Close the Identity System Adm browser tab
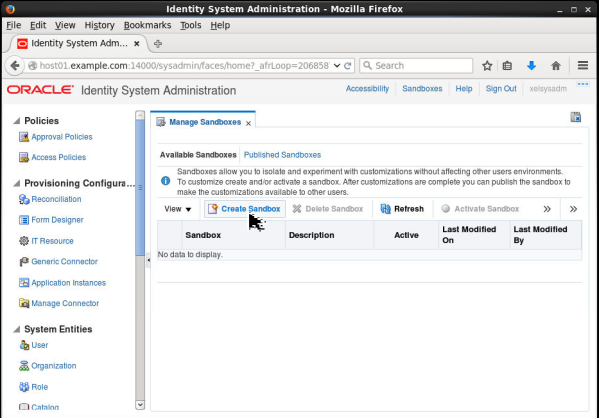Screen dimensions: 599x418 [136, 44]
